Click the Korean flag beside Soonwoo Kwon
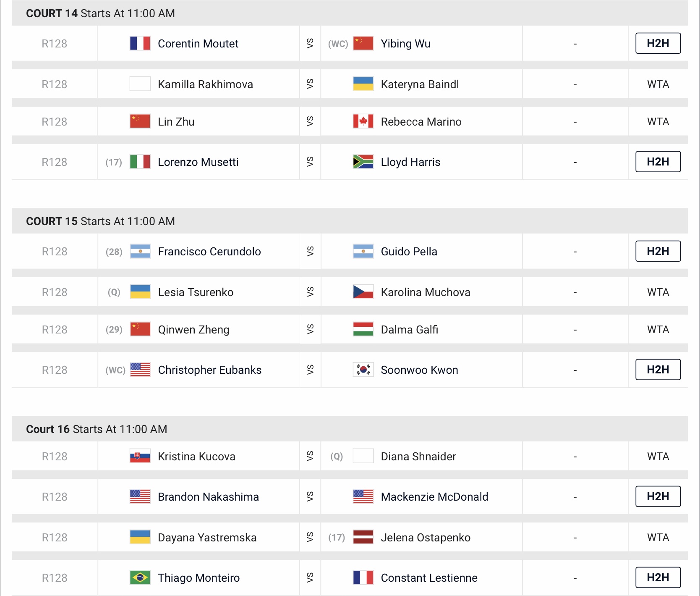Image resolution: width=700 pixels, height=596 pixels. click(363, 370)
